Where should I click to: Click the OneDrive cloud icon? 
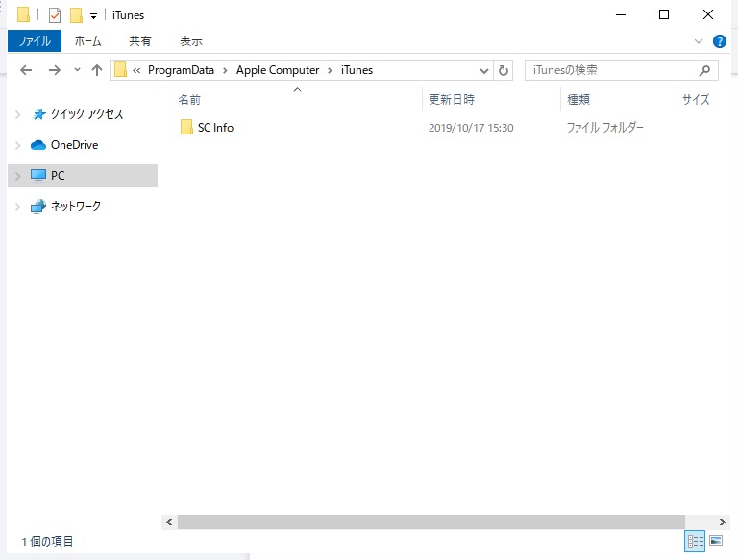(38, 145)
